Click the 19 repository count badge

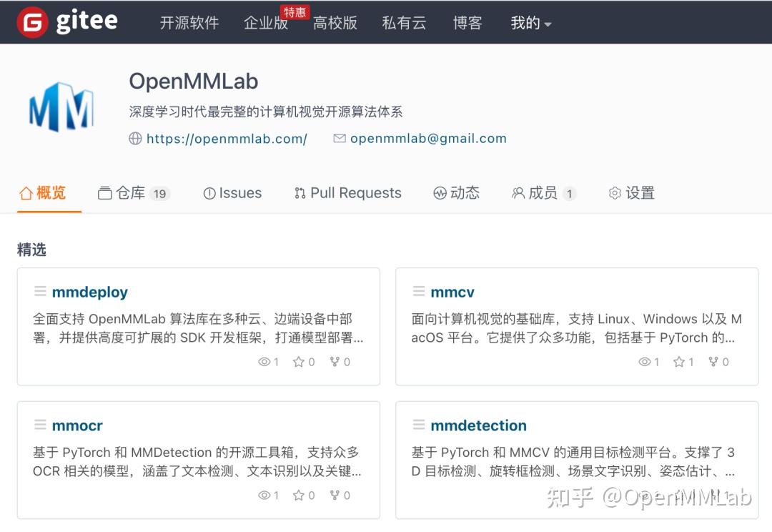click(x=159, y=194)
